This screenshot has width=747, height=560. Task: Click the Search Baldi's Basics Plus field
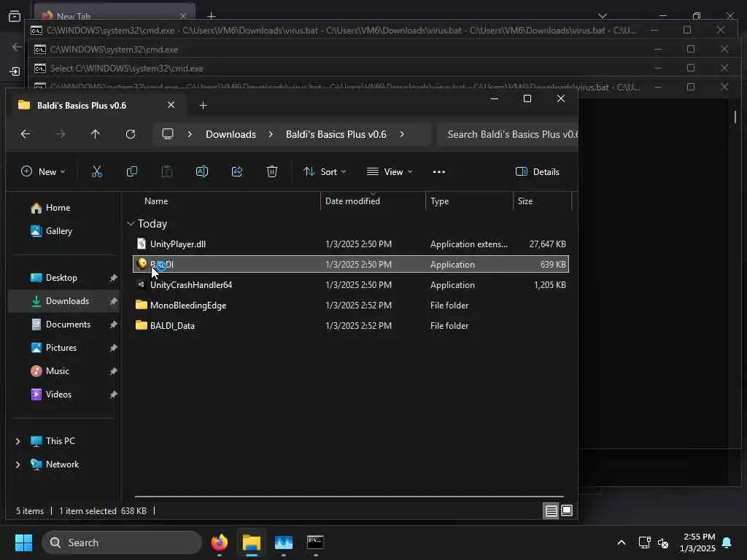pyautogui.click(x=508, y=134)
